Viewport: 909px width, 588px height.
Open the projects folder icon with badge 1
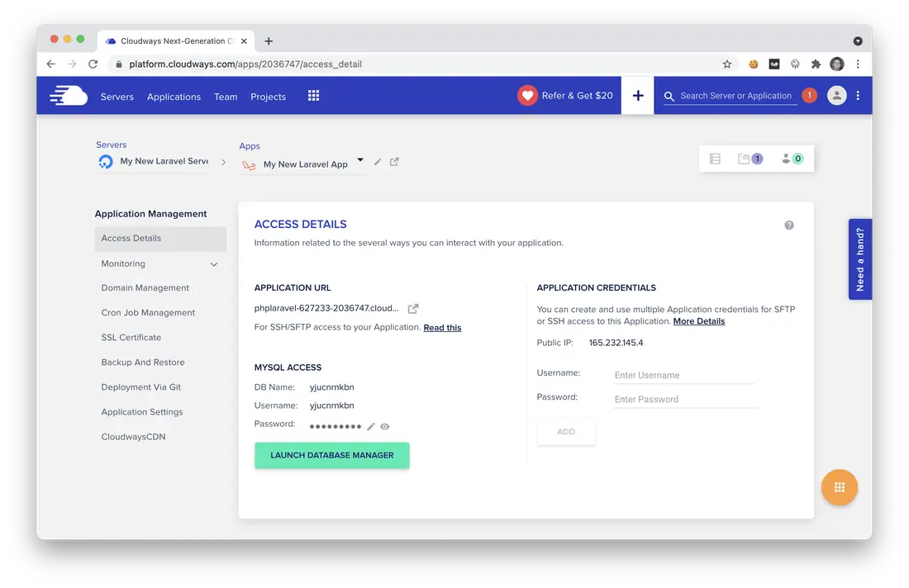coord(750,159)
